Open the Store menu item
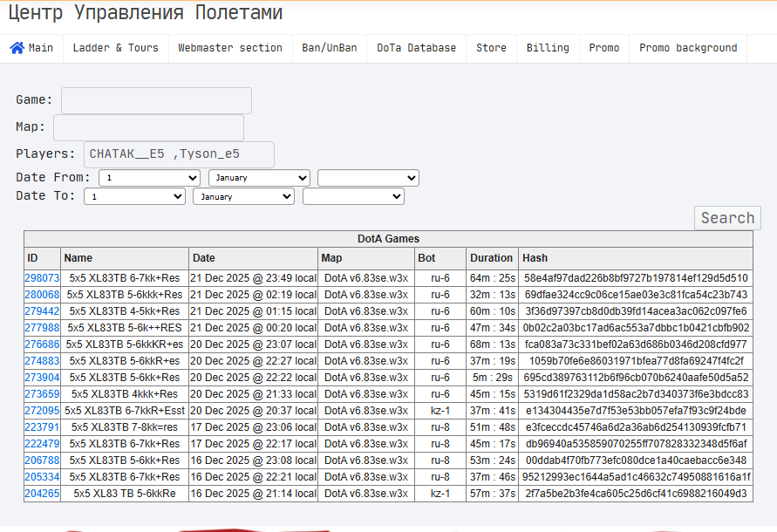Screen dimensions: 777x532 point(491,48)
